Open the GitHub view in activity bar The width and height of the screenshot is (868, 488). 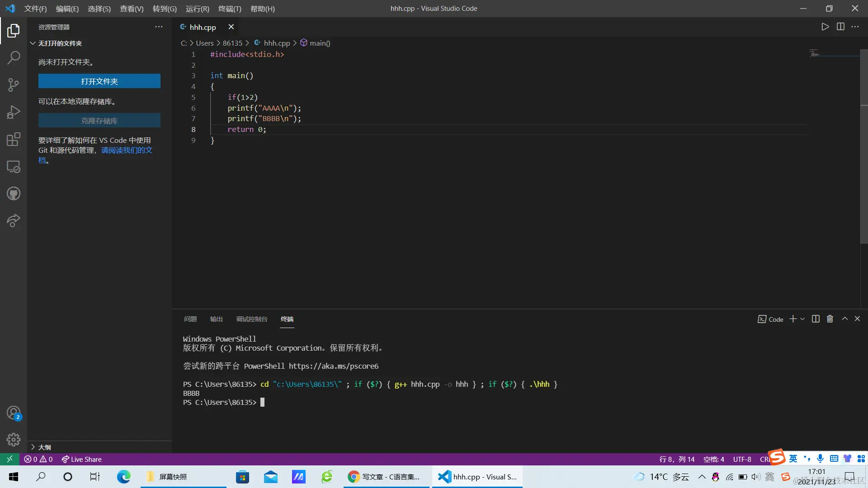click(14, 194)
